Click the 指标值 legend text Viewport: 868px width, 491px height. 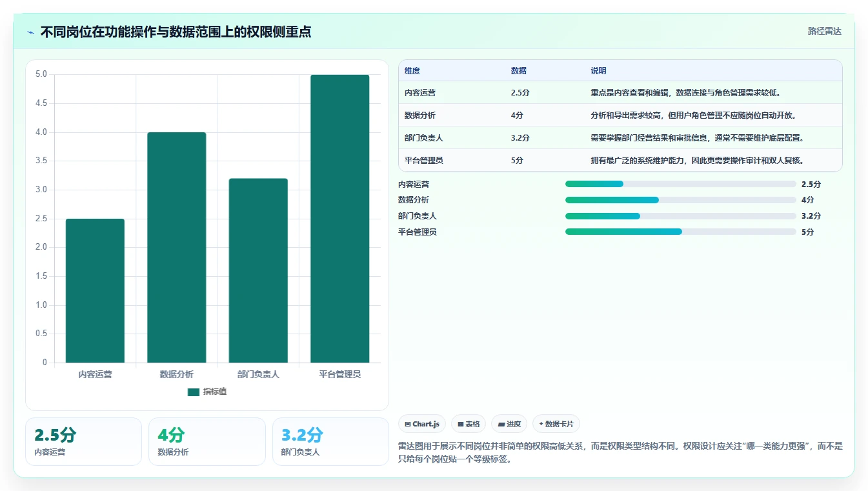point(215,392)
